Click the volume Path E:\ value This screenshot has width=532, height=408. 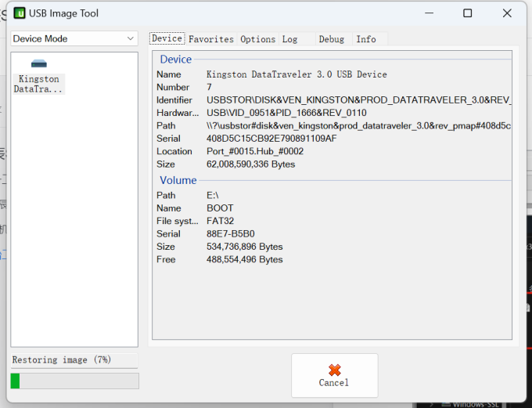pyautogui.click(x=212, y=195)
